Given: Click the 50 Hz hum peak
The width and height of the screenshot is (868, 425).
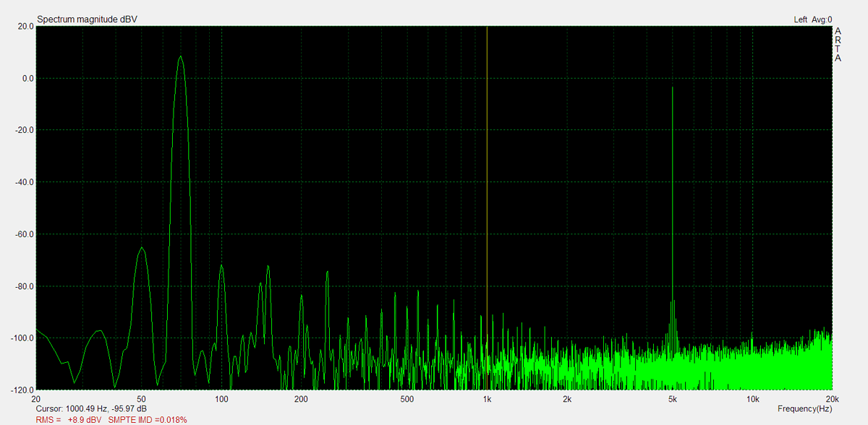Looking at the screenshot, I should (x=142, y=249).
